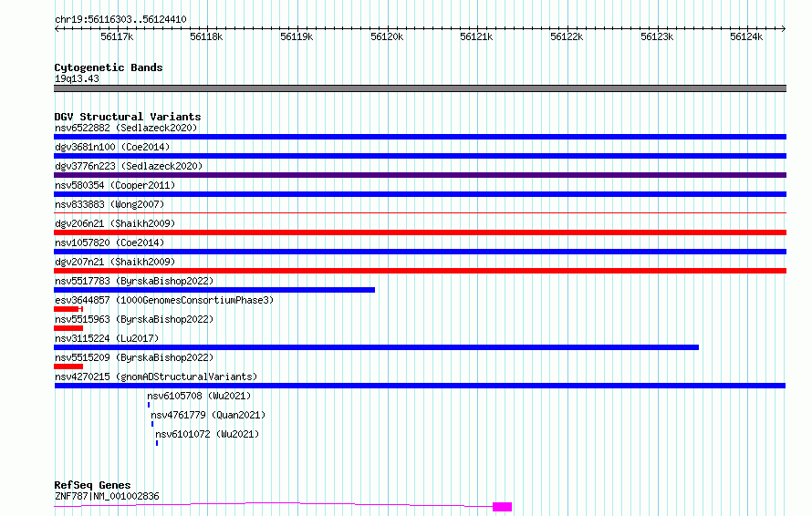
Task: Open the ZNF787|NM_001002836 gene label
Action: tap(107, 496)
